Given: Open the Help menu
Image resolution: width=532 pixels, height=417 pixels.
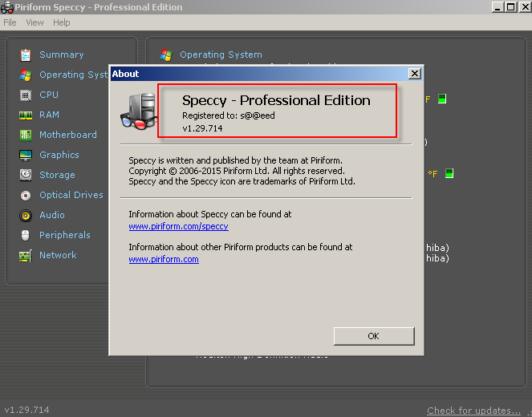Looking at the screenshot, I should (62, 22).
